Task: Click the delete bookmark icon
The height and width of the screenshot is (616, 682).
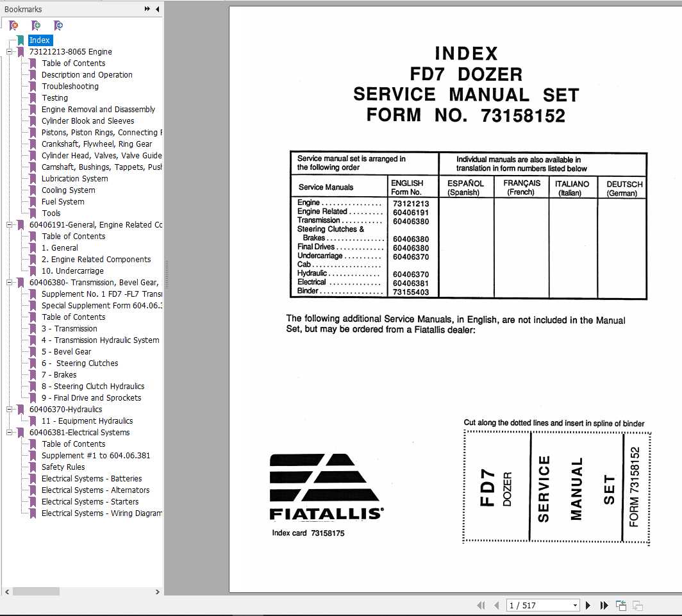Action: tap(14, 26)
